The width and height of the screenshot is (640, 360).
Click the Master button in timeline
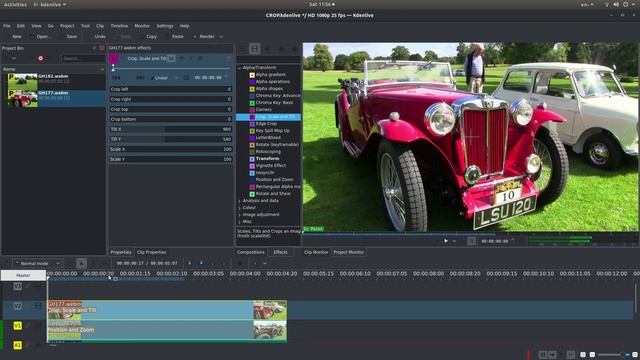[23, 276]
